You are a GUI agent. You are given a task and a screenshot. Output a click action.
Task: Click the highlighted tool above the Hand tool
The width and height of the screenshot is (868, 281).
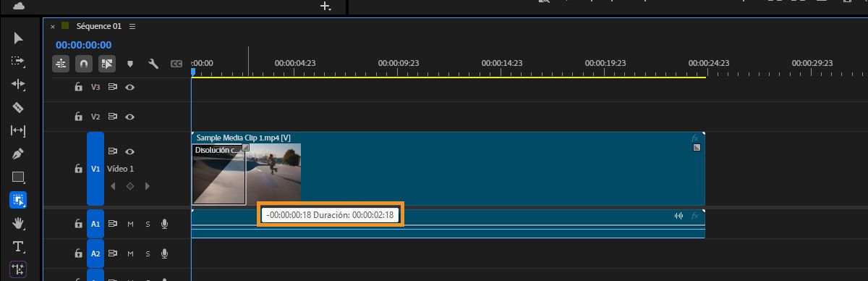pyautogui.click(x=18, y=200)
